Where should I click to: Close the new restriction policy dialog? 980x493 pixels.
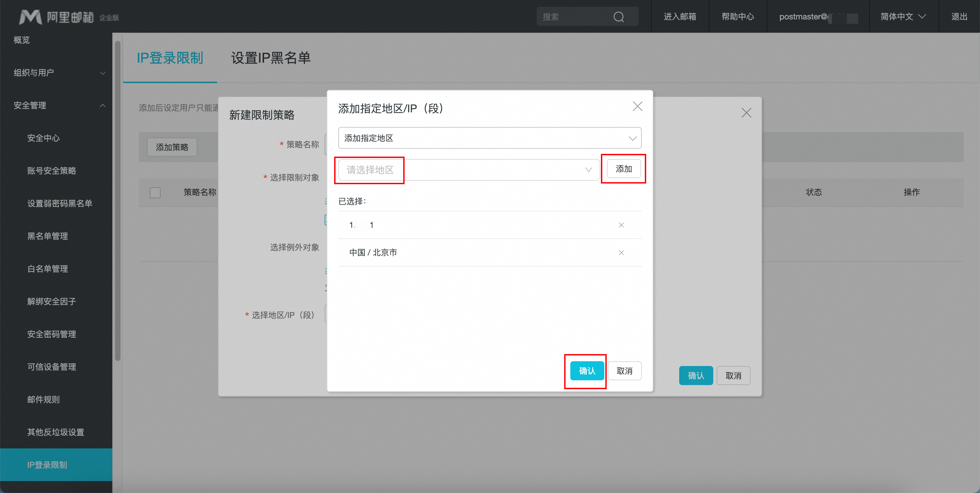(746, 113)
